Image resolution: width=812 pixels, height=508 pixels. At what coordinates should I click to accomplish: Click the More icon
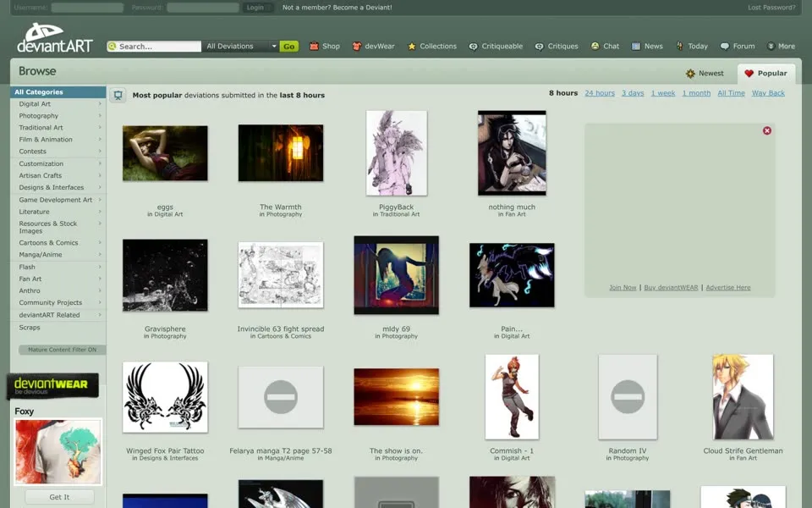click(771, 46)
